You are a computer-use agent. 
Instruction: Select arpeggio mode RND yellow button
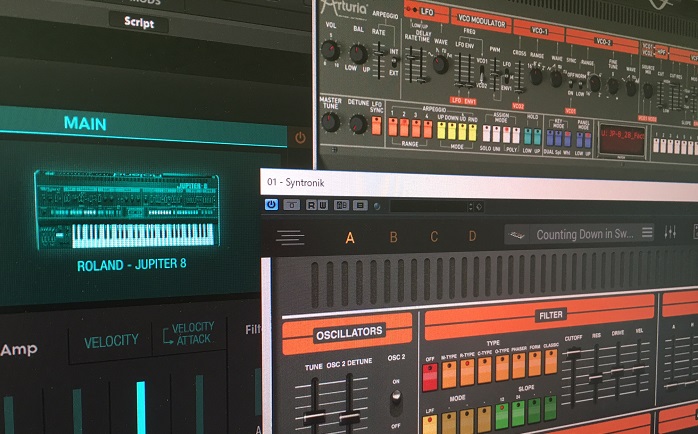coord(472,132)
